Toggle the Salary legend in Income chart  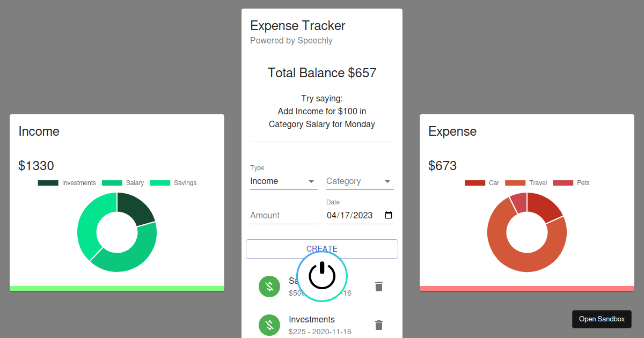pos(123,183)
